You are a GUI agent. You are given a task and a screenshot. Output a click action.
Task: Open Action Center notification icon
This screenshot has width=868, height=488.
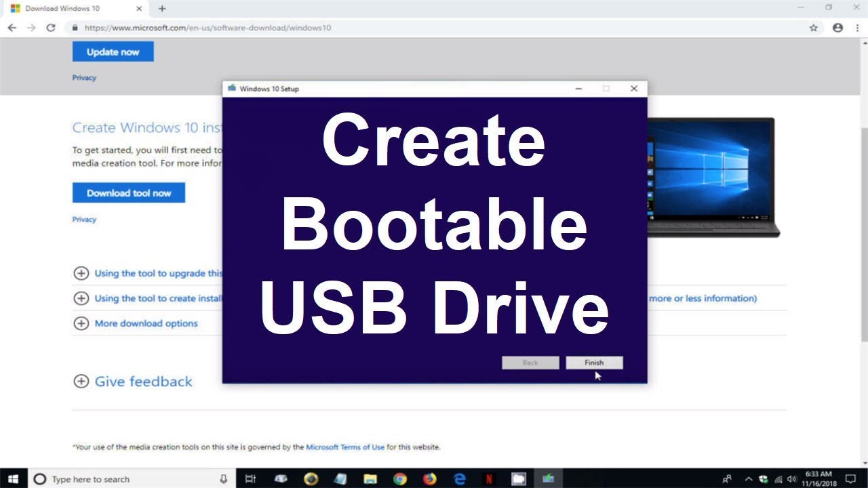[850, 479]
